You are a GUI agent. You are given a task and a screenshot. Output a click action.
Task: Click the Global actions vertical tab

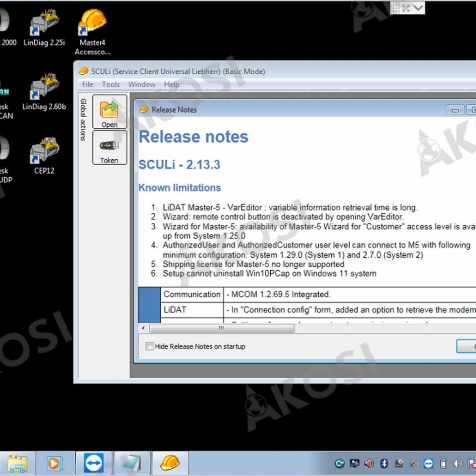83,119
